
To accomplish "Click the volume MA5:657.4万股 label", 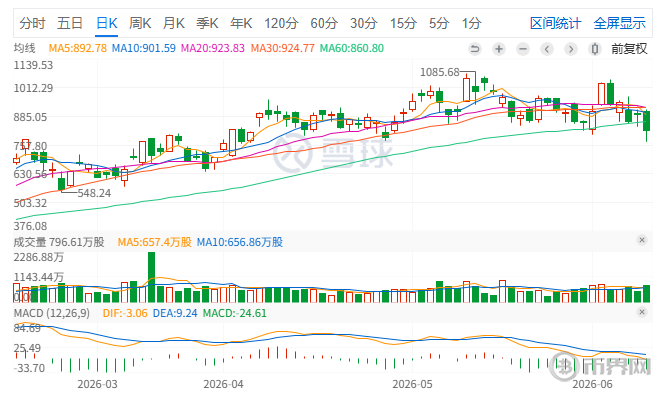I will pyautogui.click(x=155, y=242).
